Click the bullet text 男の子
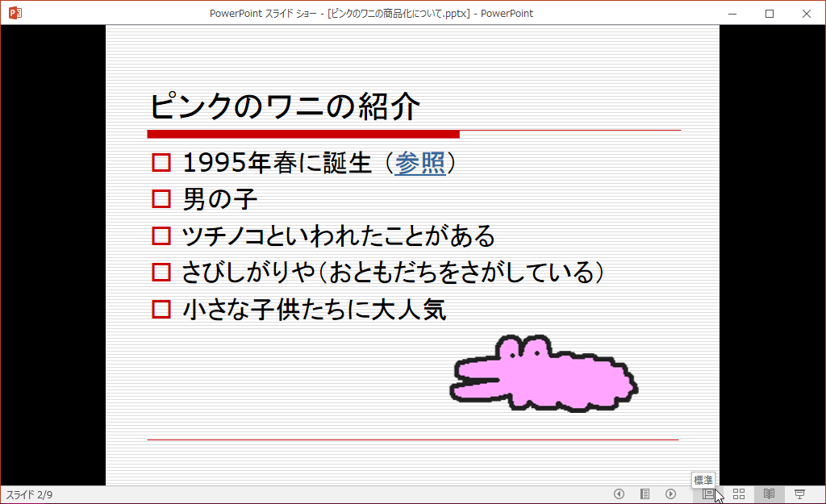Image resolution: width=826 pixels, height=504 pixels. tap(219, 199)
